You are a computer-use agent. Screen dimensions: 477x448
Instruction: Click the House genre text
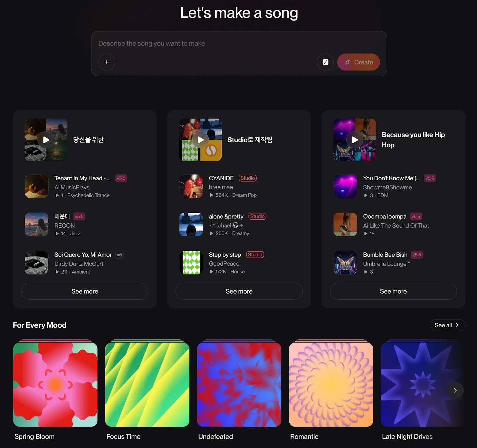pos(238,272)
